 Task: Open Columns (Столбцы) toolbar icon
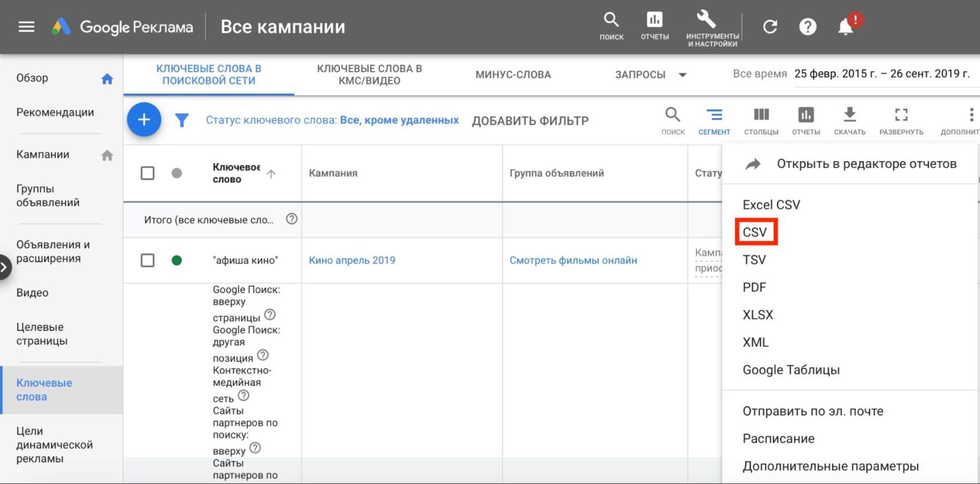coord(761,115)
